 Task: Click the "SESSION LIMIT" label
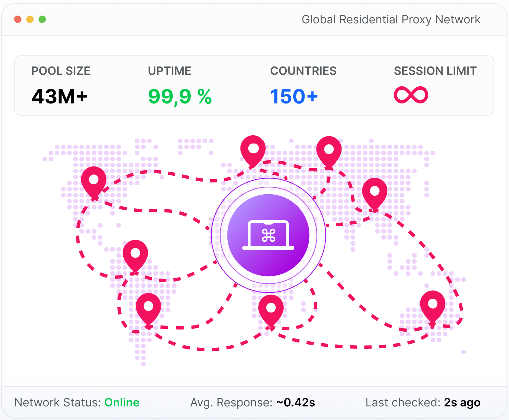435,71
